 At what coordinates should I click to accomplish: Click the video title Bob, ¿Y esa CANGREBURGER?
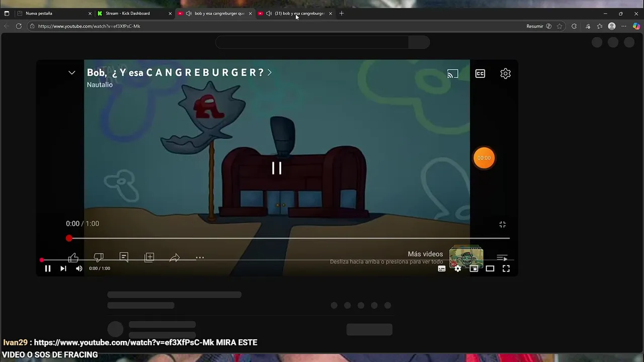175,72
